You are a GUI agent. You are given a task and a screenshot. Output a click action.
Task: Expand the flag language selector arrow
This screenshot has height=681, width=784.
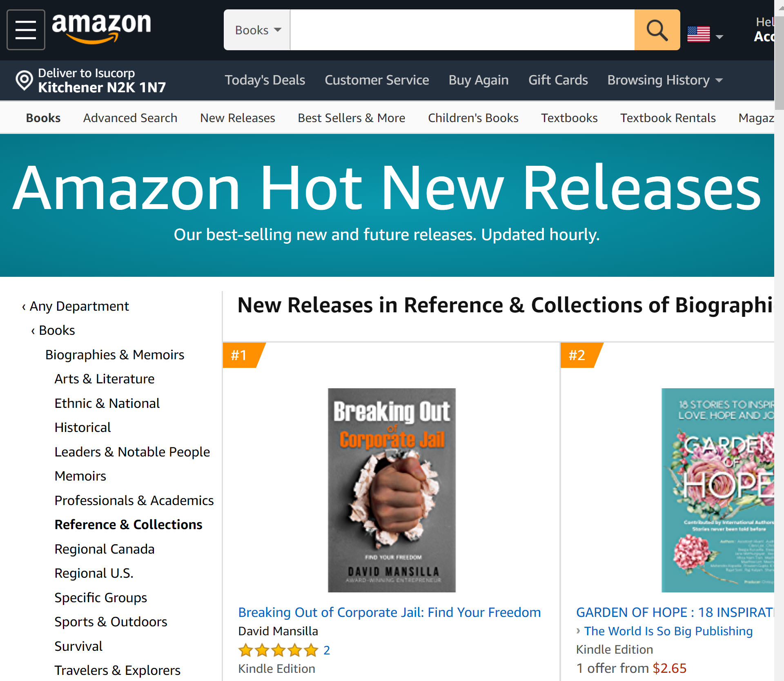719,37
